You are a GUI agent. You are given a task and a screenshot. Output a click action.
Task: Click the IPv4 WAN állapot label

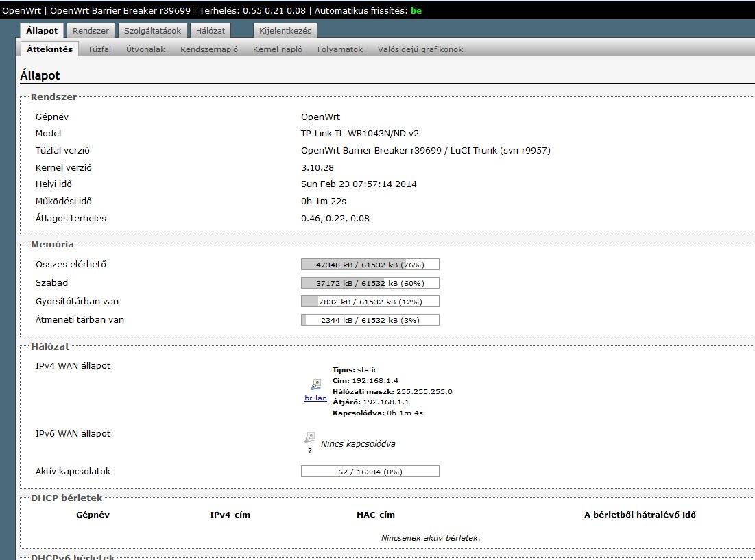73,365
